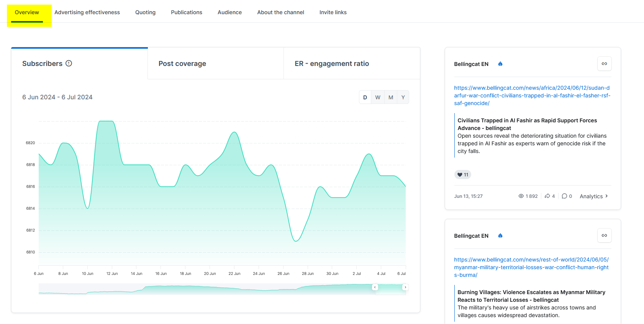
Task: Open the Post coverage chart tab
Action: [x=182, y=64]
